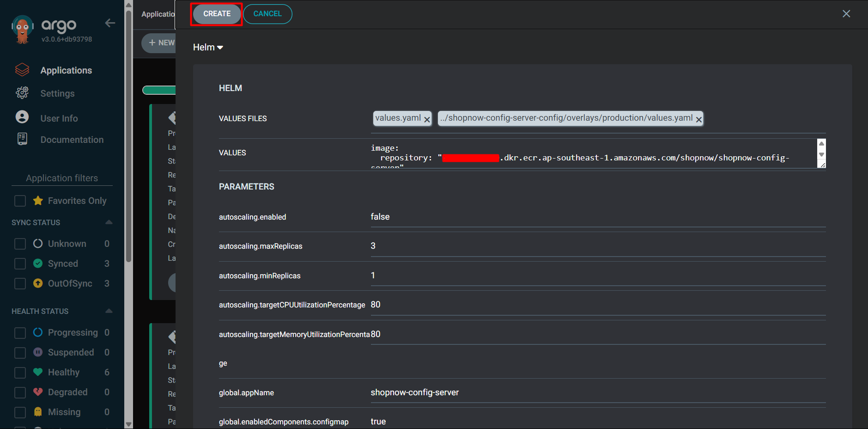Collapse the sidebar with the arrow icon
The height and width of the screenshot is (429, 868).
[110, 23]
